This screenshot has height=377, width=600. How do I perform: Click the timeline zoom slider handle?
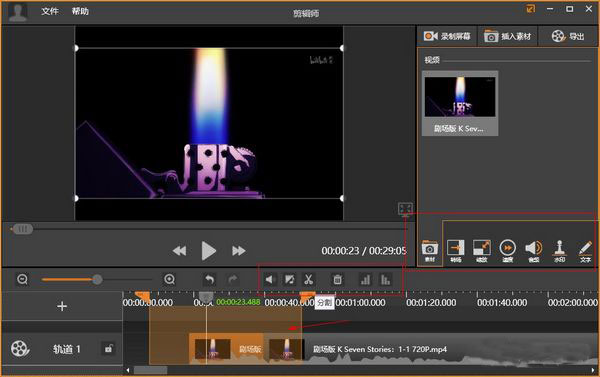coord(97,279)
